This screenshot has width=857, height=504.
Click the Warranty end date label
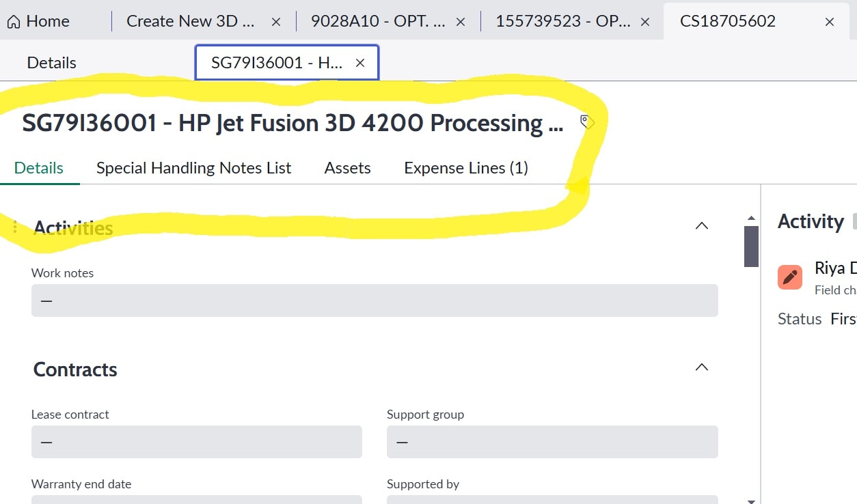(81, 484)
